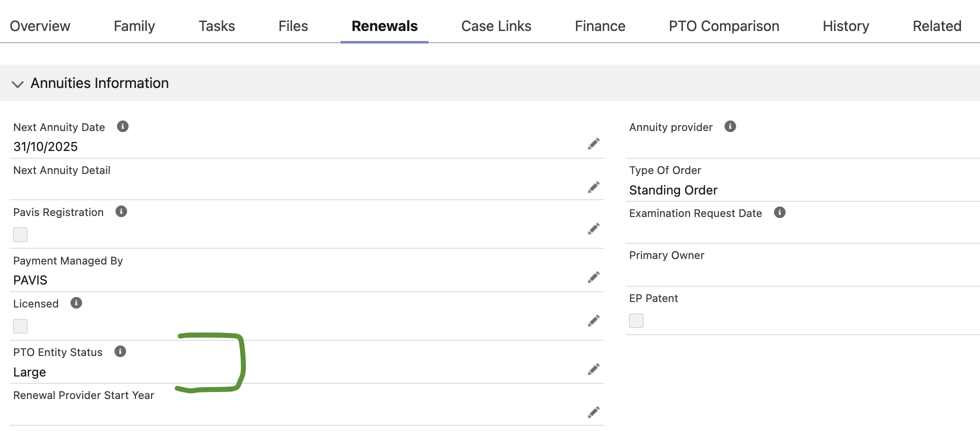Open the History tab
The image size is (980, 431).
pyautogui.click(x=845, y=26)
